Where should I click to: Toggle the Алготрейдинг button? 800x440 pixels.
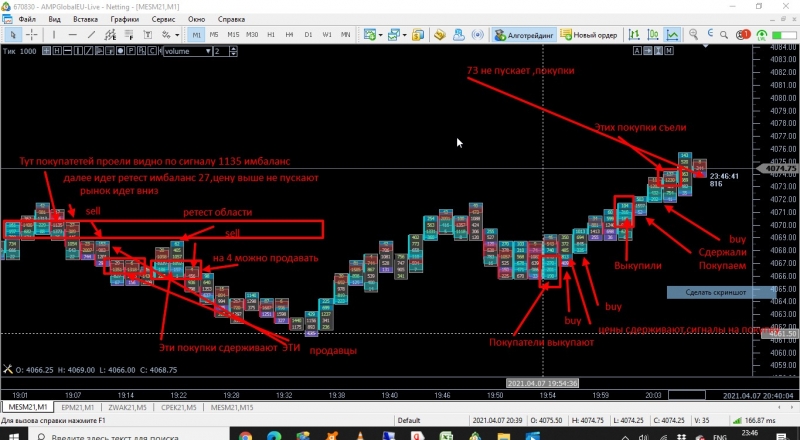pos(524,35)
